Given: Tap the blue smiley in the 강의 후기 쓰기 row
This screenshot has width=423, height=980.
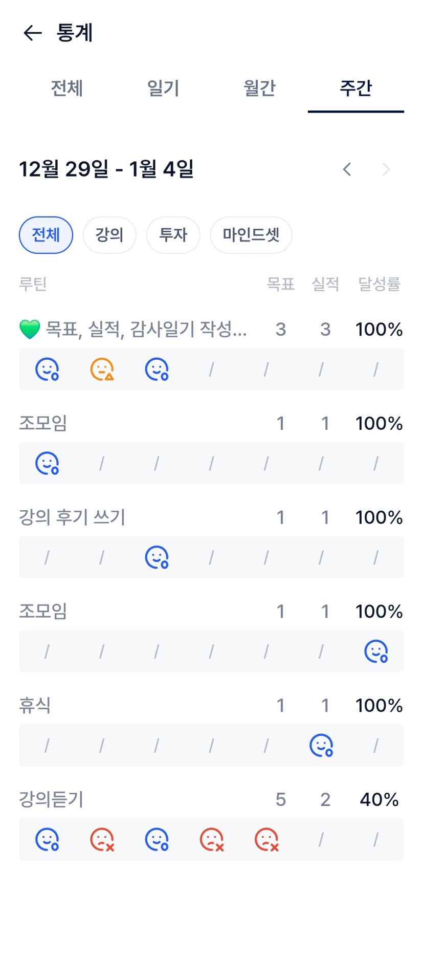Looking at the screenshot, I should click(x=157, y=557).
